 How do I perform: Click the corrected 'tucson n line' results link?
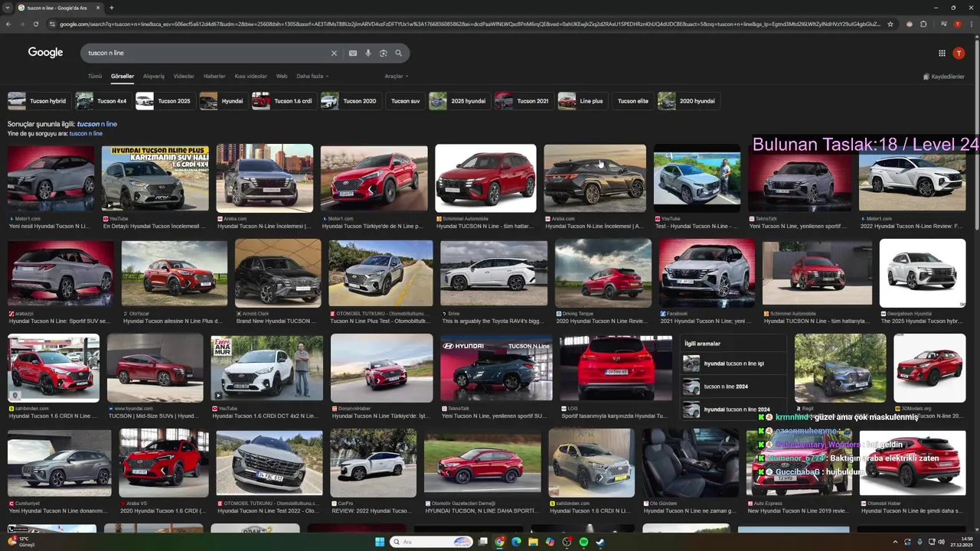[97, 124]
